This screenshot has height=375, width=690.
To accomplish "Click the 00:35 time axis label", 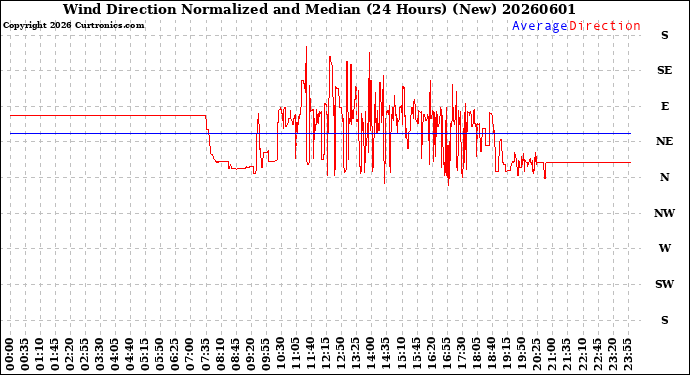I will coord(25,355).
